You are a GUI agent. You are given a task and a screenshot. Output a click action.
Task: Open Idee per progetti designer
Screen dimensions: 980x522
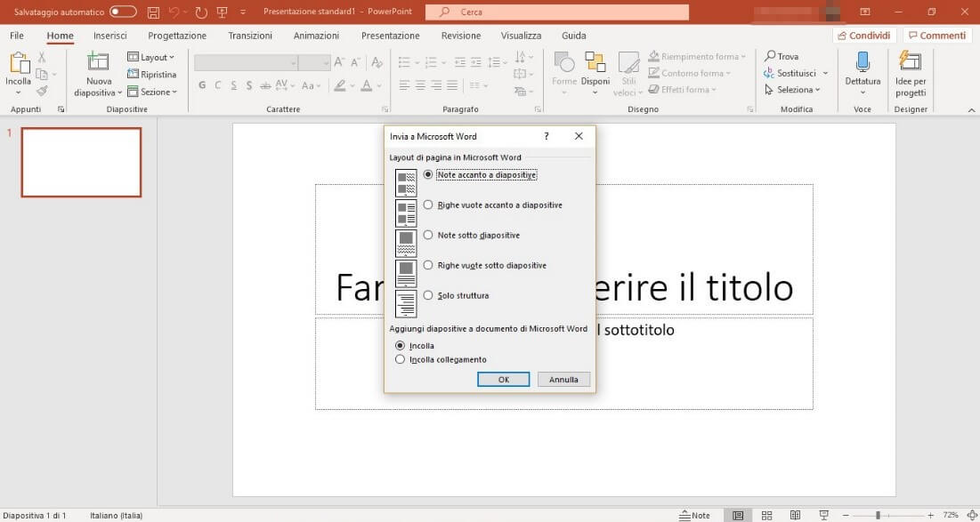click(910, 75)
